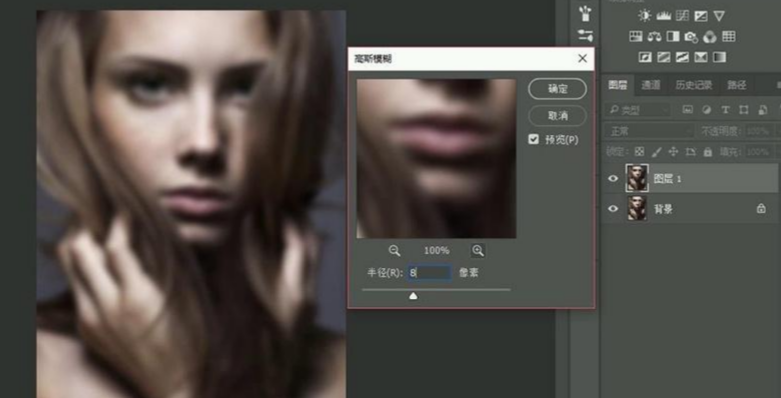This screenshot has height=398, width=781.
Task: Confirm the blur with 确定
Action: coord(557,89)
